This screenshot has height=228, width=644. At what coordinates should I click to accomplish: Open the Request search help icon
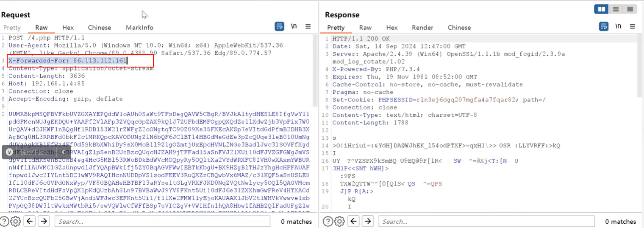tap(4, 221)
